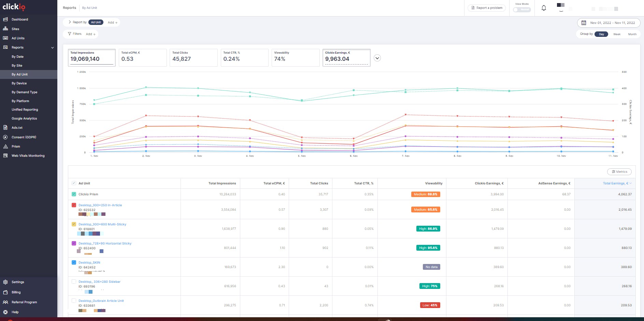Open By Platform report
This screenshot has width=644, height=321.
pyautogui.click(x=20, y=101)
